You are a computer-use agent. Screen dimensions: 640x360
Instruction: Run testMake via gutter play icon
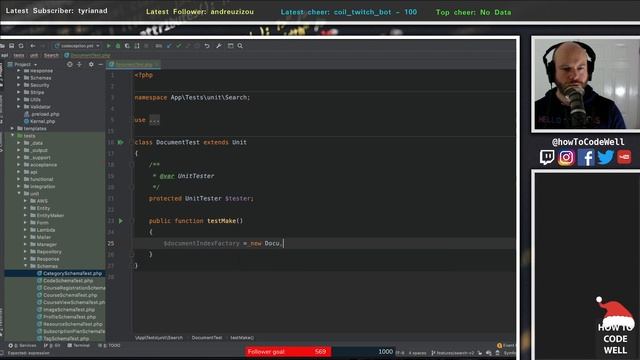(x=121, y=220)
